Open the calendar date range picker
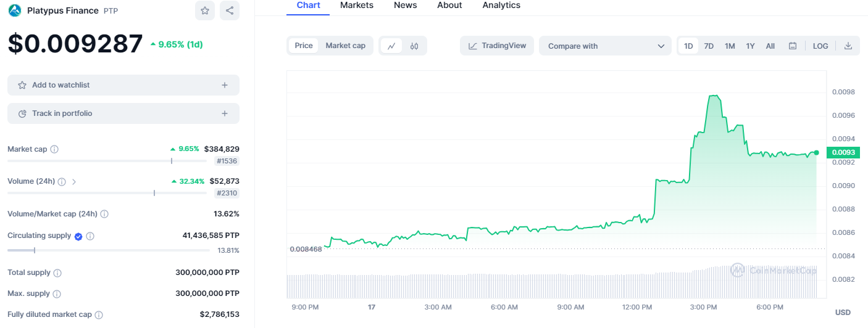Screen dimensions: 868x328 [793, 46]
